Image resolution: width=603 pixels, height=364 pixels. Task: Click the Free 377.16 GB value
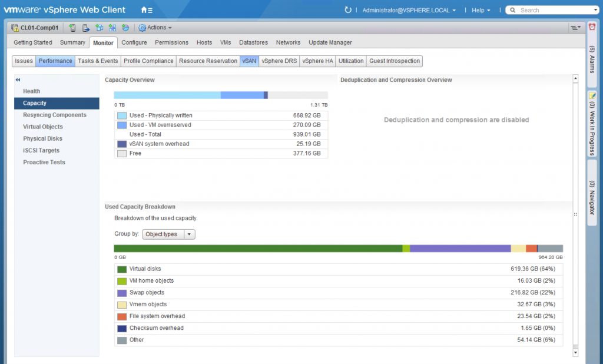pyautogui.click(x=306, y=153)
